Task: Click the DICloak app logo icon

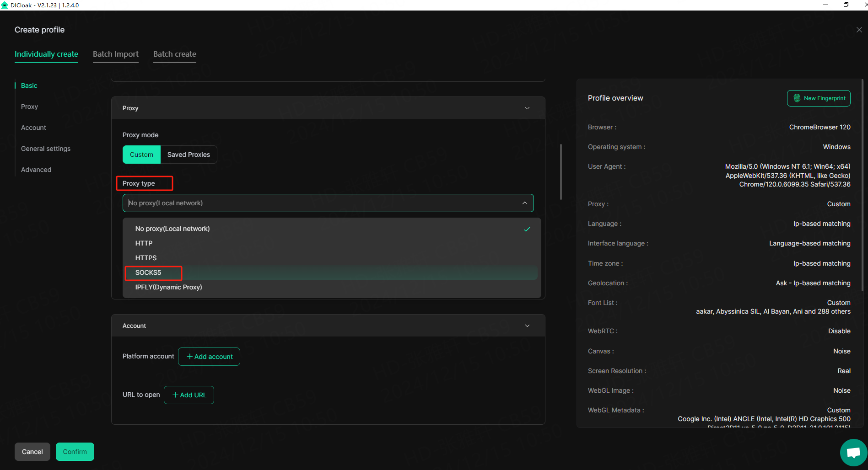Action: click(x=5, y=5)
